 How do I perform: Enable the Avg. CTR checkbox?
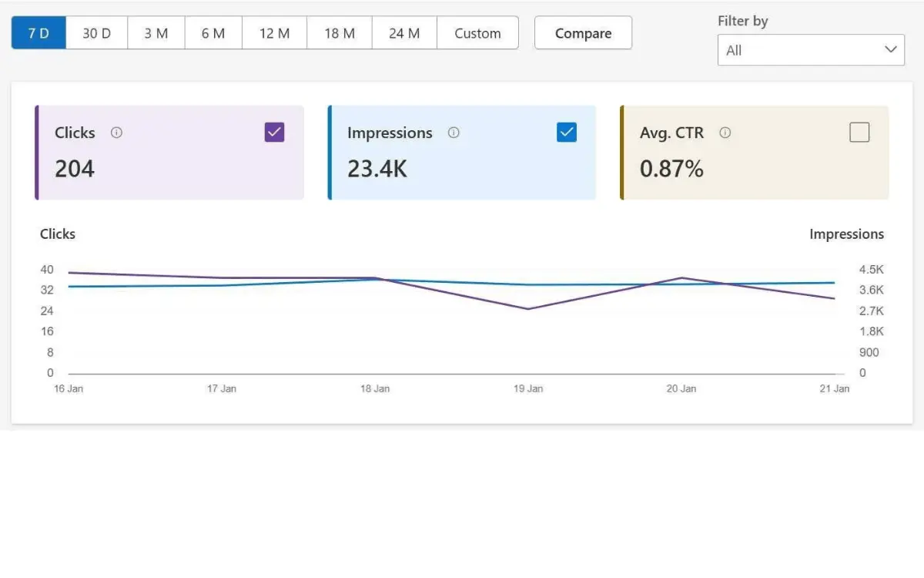[x=859, y=132]
